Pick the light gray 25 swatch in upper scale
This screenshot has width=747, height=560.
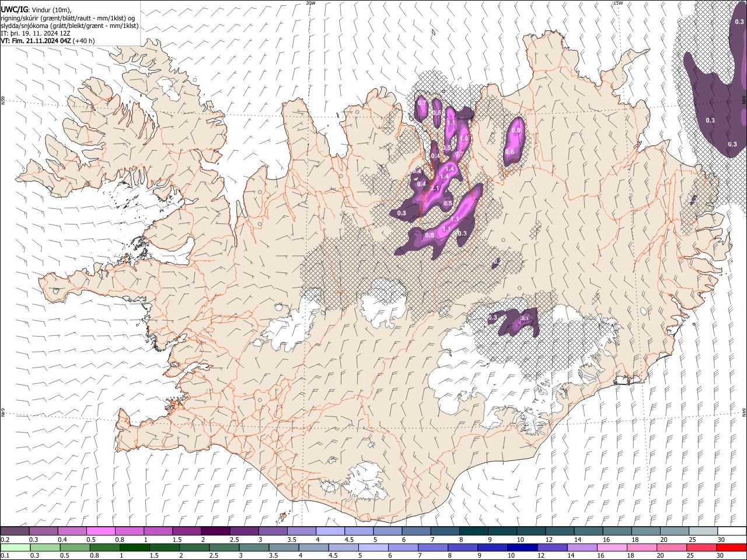point(703,531)
